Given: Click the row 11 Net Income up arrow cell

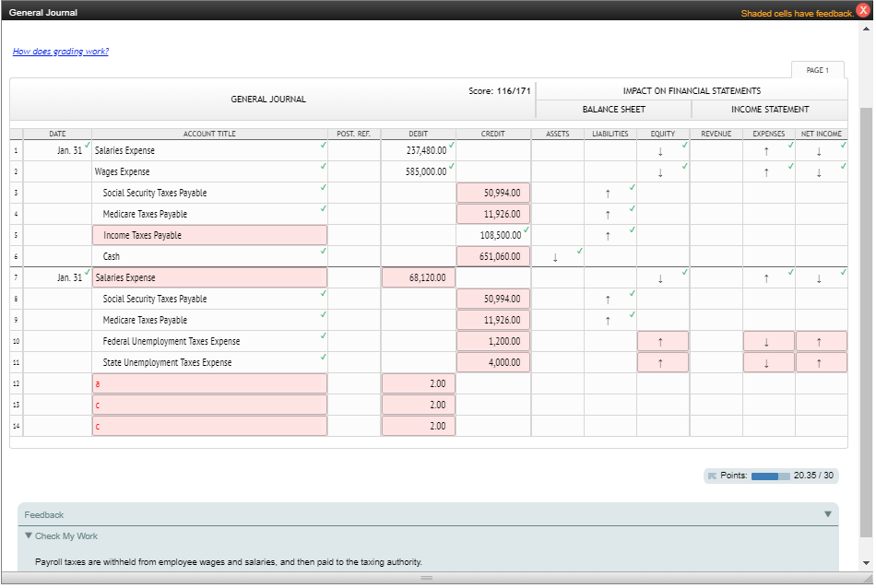Looking at the screenshot, I should tap(822, 362).
